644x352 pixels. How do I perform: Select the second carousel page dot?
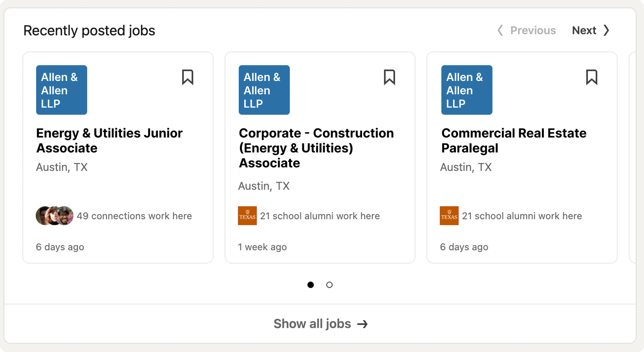point(329,285)
